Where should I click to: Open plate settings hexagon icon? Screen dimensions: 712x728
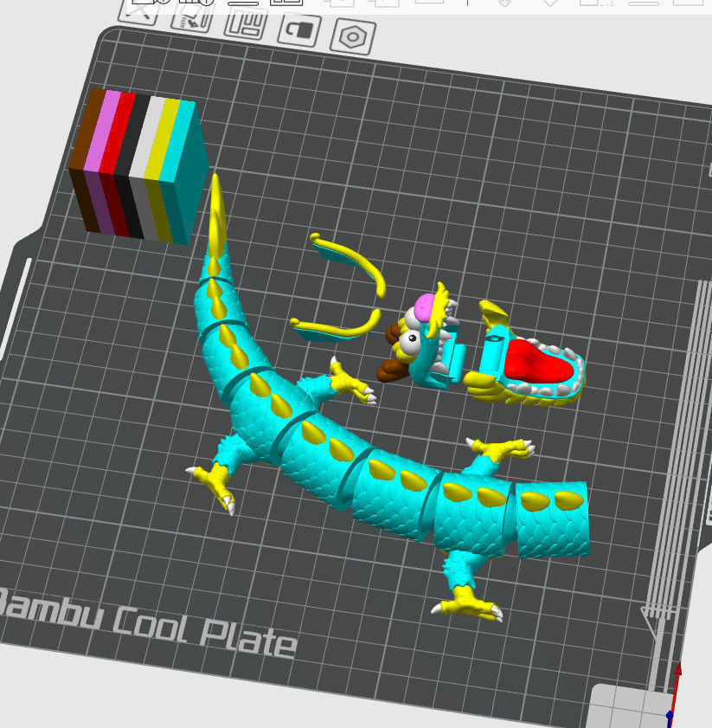(x=353, y=36)
